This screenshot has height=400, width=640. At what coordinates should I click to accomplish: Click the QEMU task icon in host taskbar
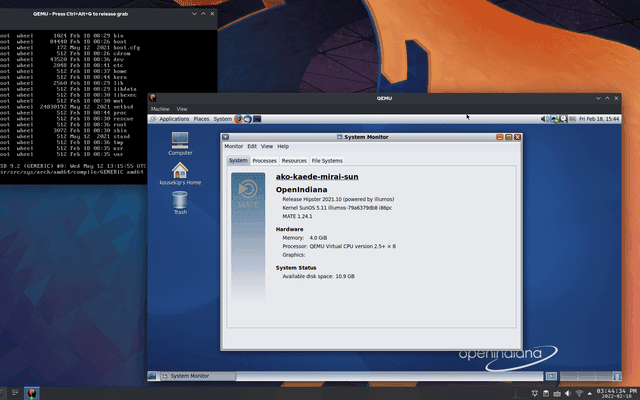(32, 393)
